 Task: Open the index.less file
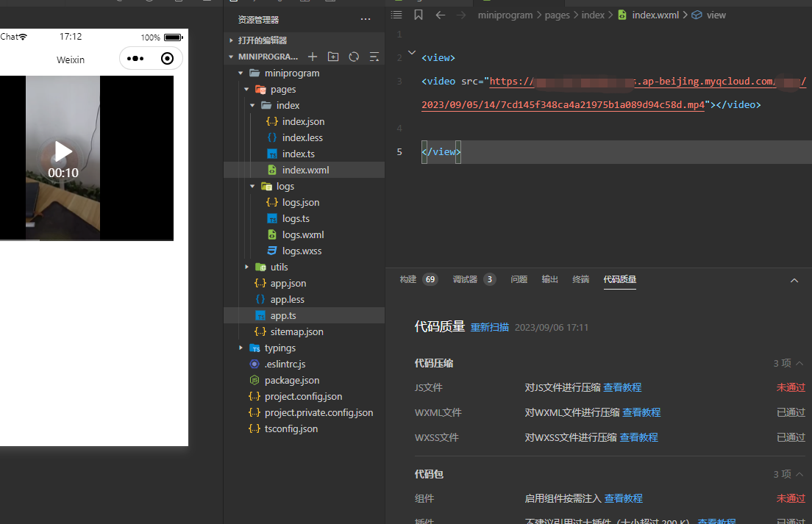[x=304, y=137]
